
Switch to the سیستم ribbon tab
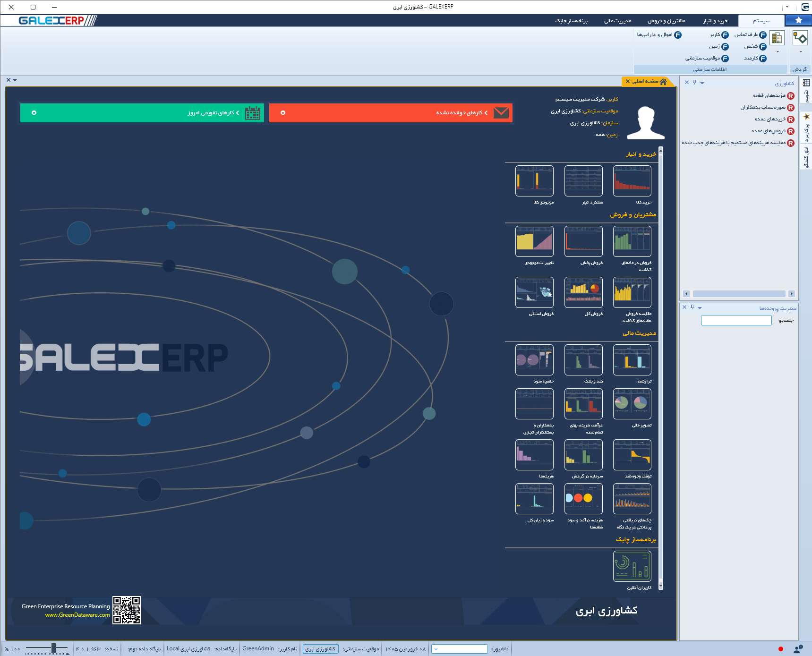pyautogui.click(x=761, y=21)
